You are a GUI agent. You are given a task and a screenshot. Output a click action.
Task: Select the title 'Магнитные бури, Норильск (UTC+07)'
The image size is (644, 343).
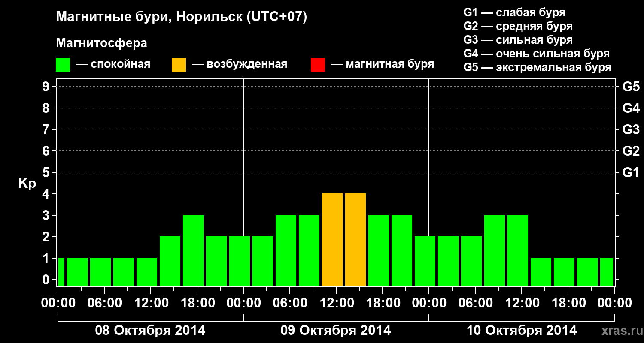182,17
